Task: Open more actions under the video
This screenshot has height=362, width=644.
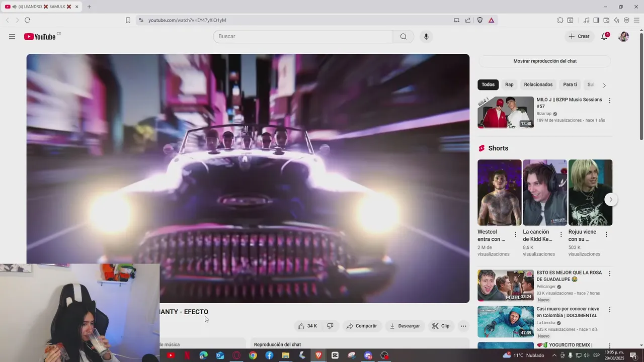Action: tap(463, 326)
